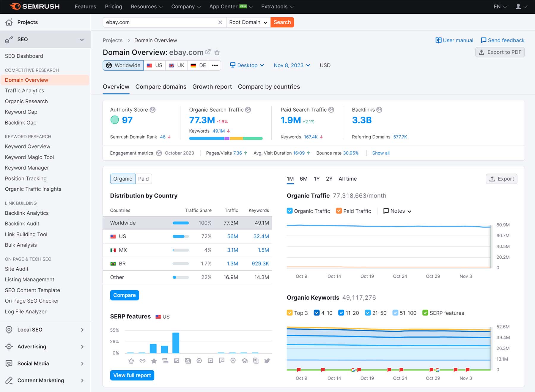535x392 pixels.
Task: Click the Semrush logo
Action: [34, 6]
